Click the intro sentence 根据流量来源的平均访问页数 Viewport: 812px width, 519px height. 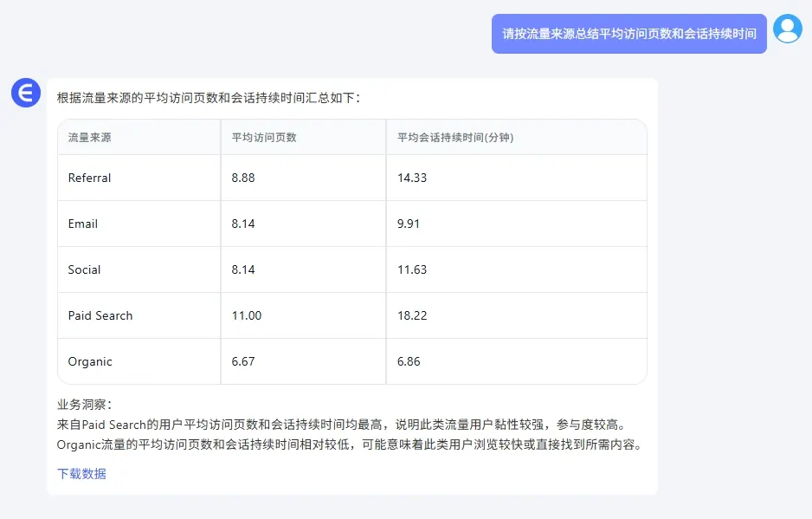[209, 97]
